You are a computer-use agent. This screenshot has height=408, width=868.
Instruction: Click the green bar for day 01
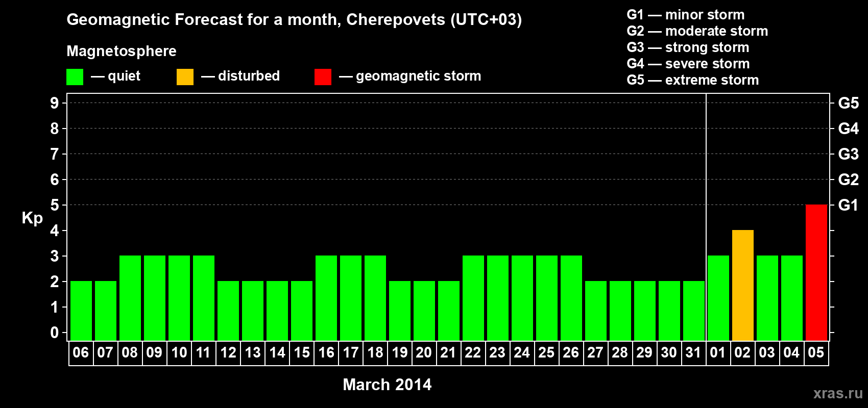click(x=718, y=298)
